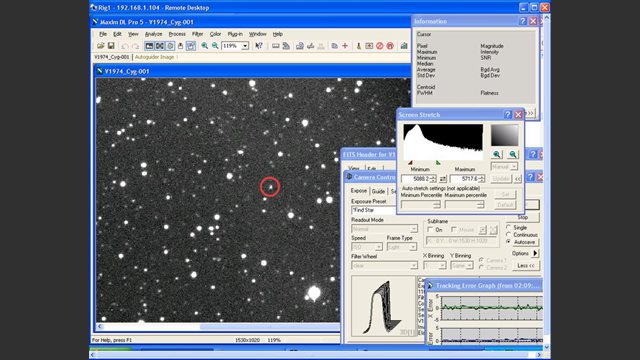
Task: Open the Frame Type dropdown
Action: pyautogui.click(x=413, y=247)
